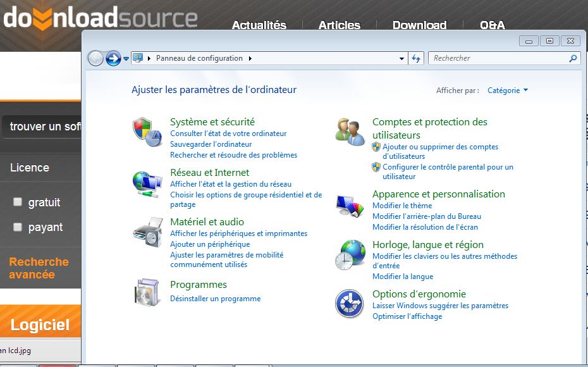Click the search magnifier icon
This screenshot has width=588, height=367.
pos(573,58)
